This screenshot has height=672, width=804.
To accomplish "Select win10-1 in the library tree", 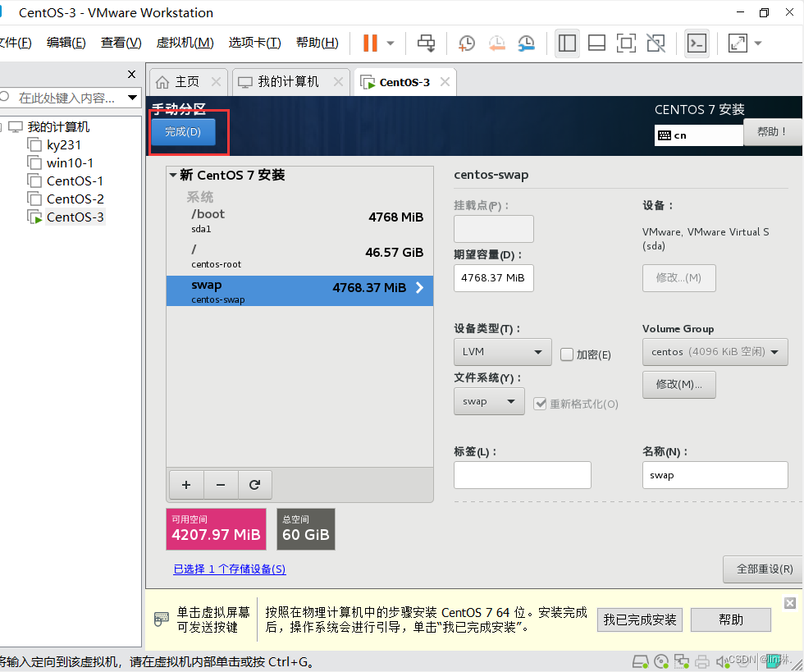I will (70, 163).
